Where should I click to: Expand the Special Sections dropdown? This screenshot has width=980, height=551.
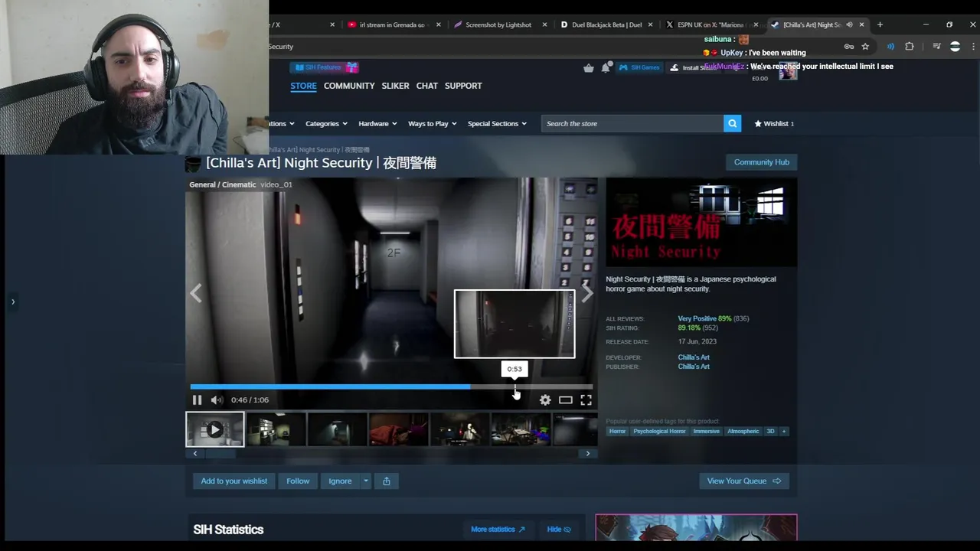[x=498, y=123]
